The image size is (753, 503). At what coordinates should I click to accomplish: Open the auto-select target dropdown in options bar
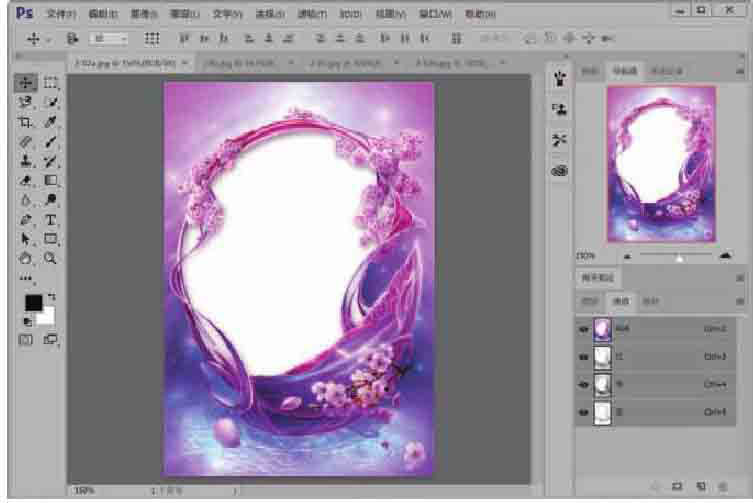click(108, 38)
